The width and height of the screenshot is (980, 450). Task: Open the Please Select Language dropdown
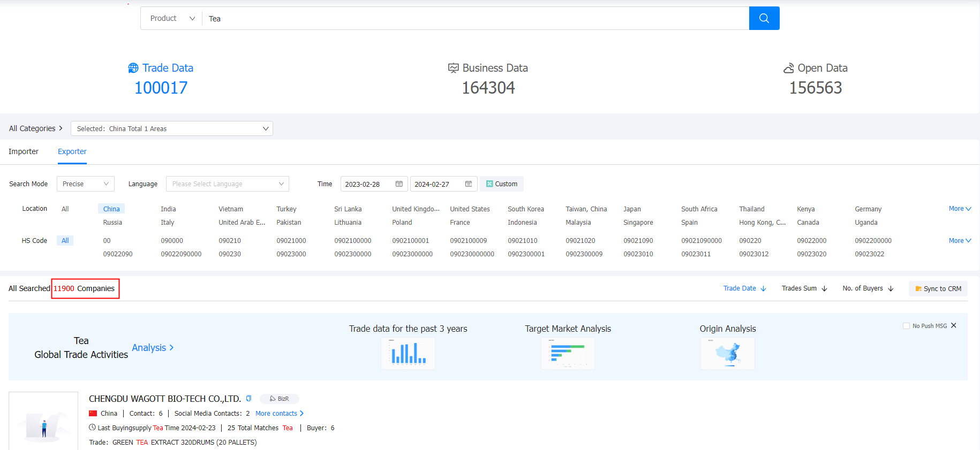point(227,184)
